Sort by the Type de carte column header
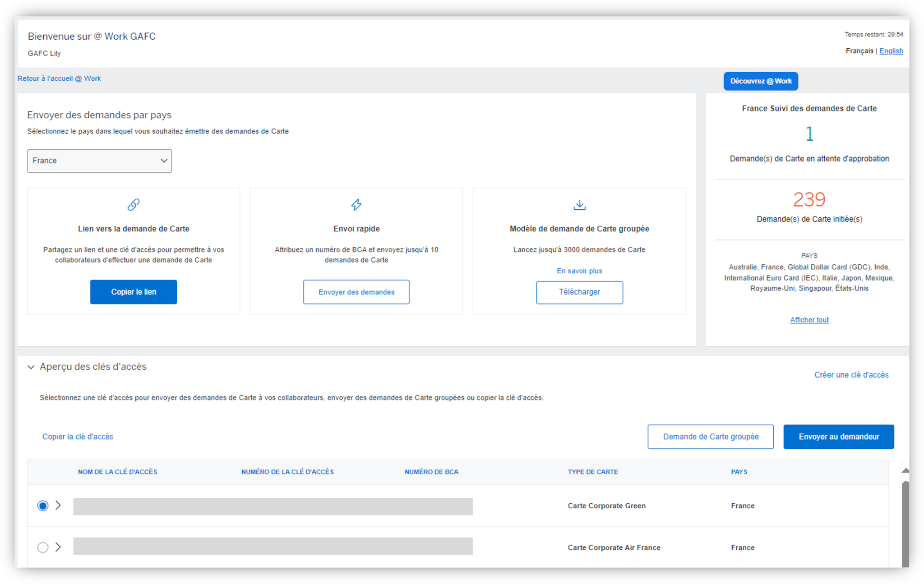This screenshot has height=584, width=924. tap(593, 472)
